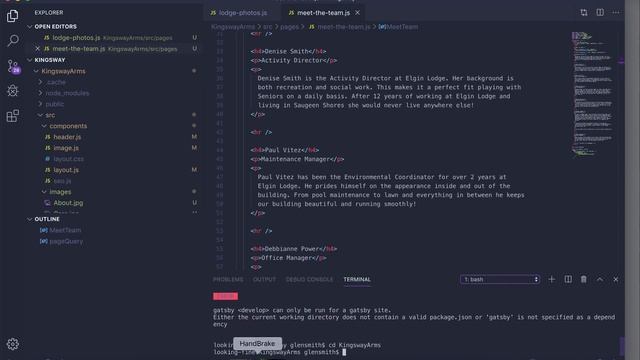The width and height of the screenshot is (640, 360).
Task: Switch to the Problems panel tab
Action: (228, 280)
